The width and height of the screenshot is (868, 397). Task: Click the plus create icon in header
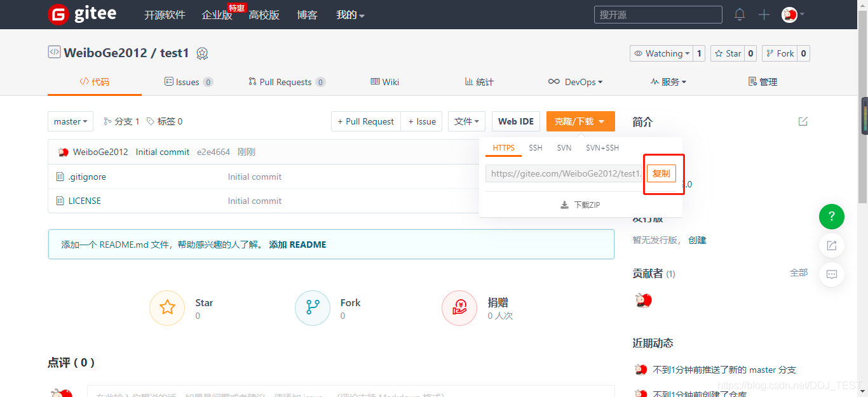764,15
